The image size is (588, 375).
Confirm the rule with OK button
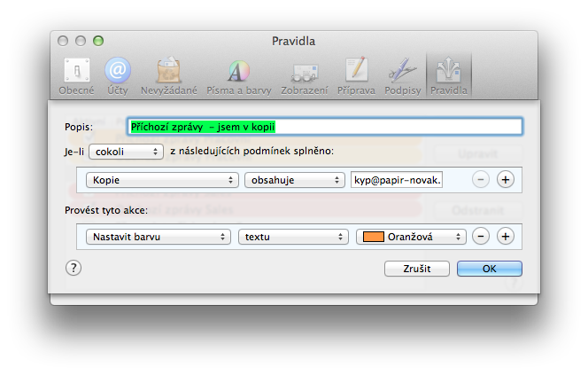tap(489, 269)
